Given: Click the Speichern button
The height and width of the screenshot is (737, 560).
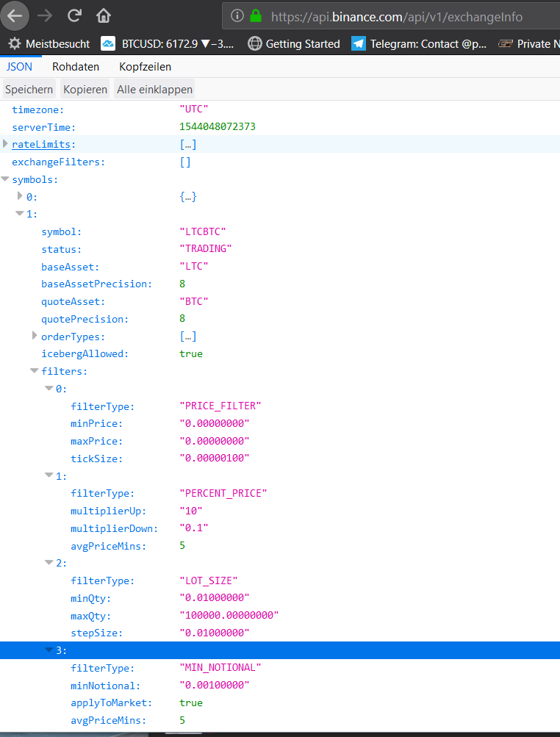Looking at the screenshot, I should click(x=29, y=90).
